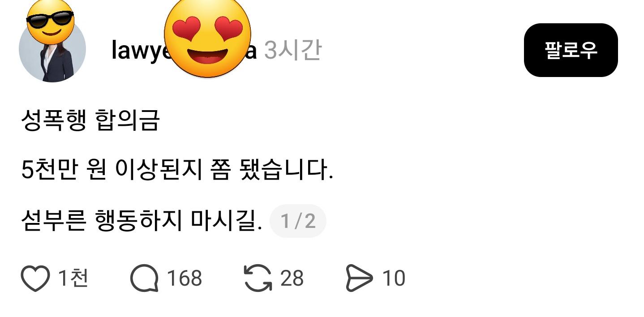Viewport: 644px width, 317px height.
Task: Share the post with the paper plane icon
Action: click(359, 278)
